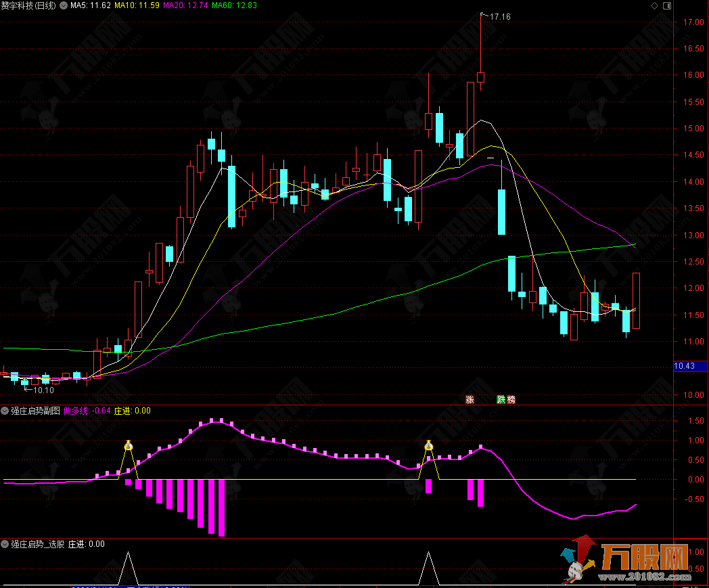Click the 17.16 high price label
Screen dimensions: 709x588
click(x=500, y=16)
